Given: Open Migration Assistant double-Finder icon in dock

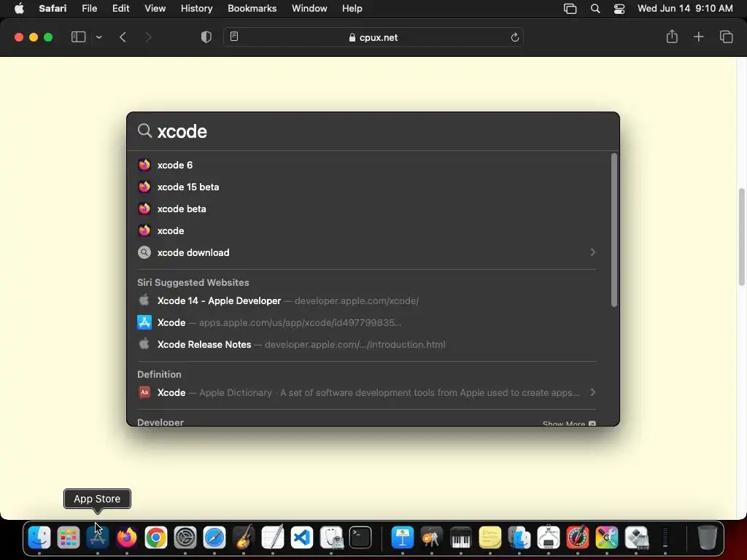Looking at the screenshot, I should [519, 537].
